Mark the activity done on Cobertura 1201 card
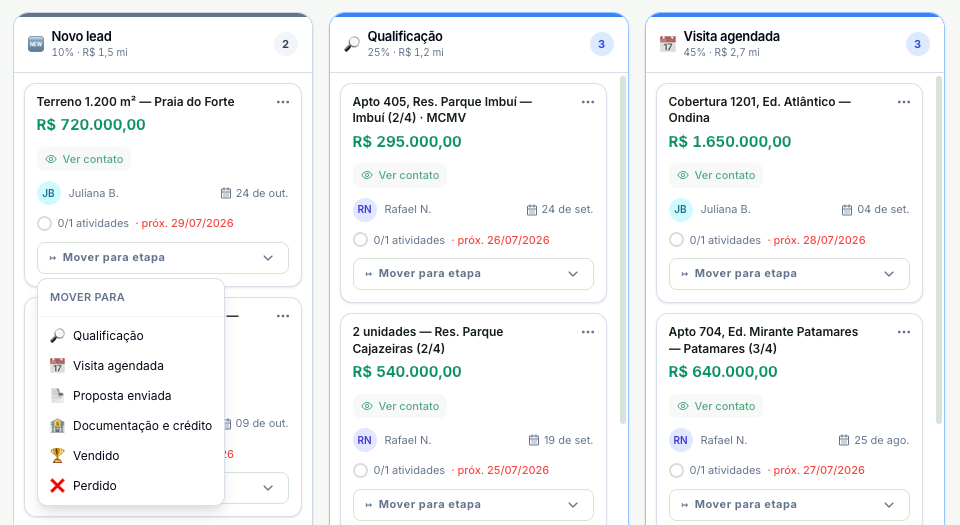Screen dimensions: 960x525 click(x=676, y=240)
